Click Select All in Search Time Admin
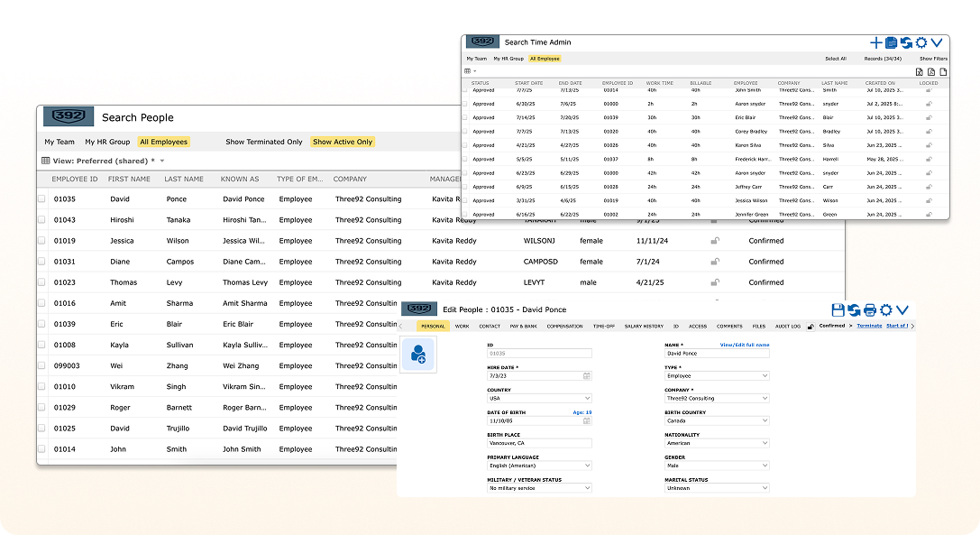The image size is (980, 535). [836, 59]
